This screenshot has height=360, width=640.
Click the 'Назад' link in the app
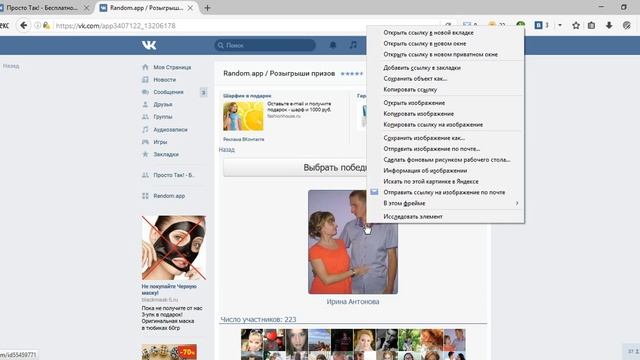(227, 149)
